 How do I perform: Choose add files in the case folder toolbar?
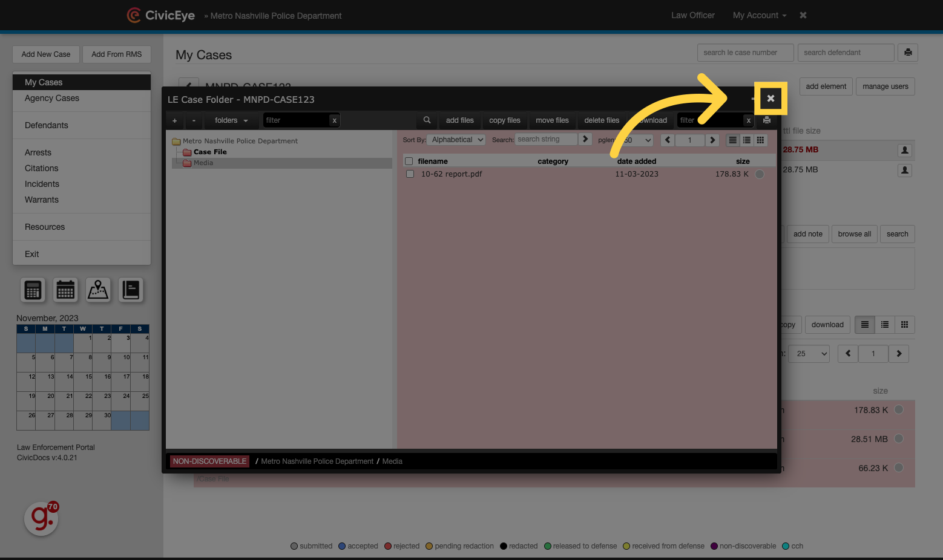pyautogui.click(x=460, y=120)
